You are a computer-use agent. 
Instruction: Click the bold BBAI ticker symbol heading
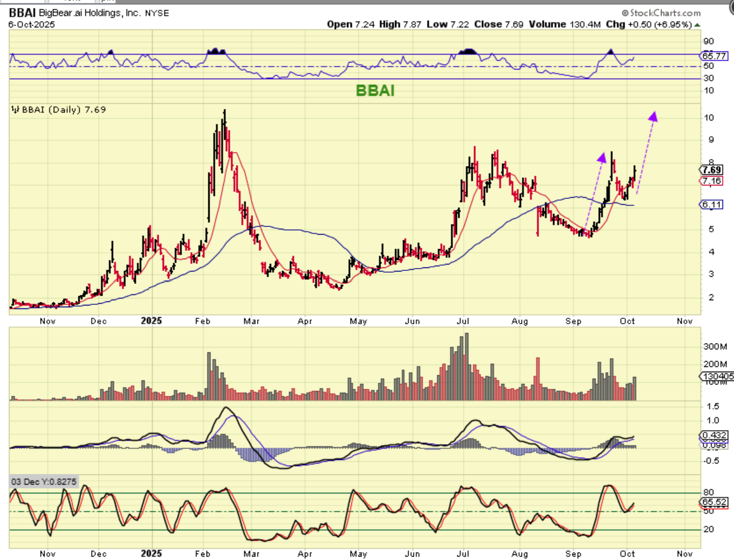tap(22, 13)
